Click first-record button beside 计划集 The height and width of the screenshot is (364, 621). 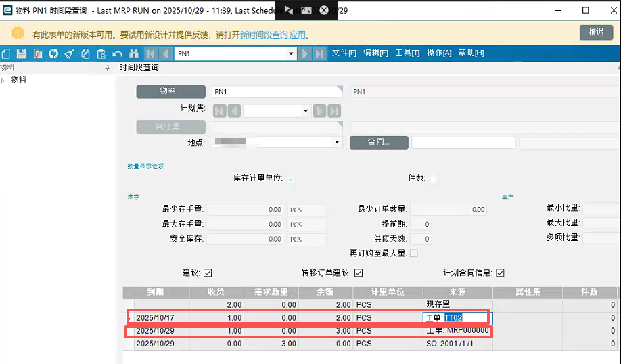[x=219, y=110]
